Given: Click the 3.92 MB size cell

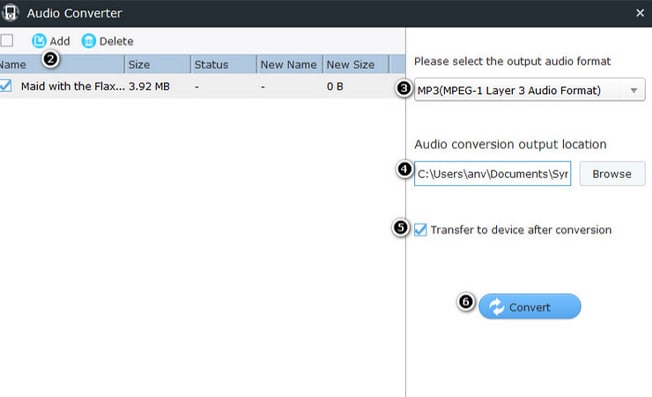Looking at the screenshot, I should pyautogui.click(x=149, y=86).
